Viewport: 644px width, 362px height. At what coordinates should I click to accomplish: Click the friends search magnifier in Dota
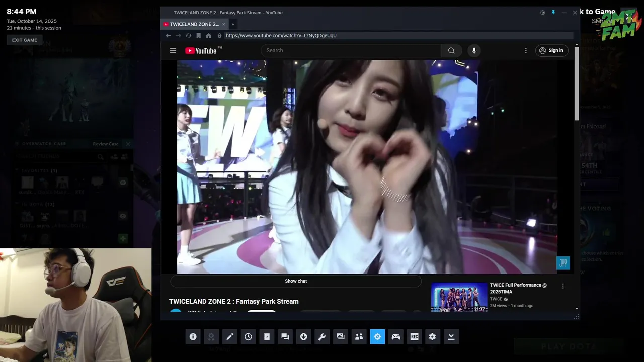coord(101,157)
